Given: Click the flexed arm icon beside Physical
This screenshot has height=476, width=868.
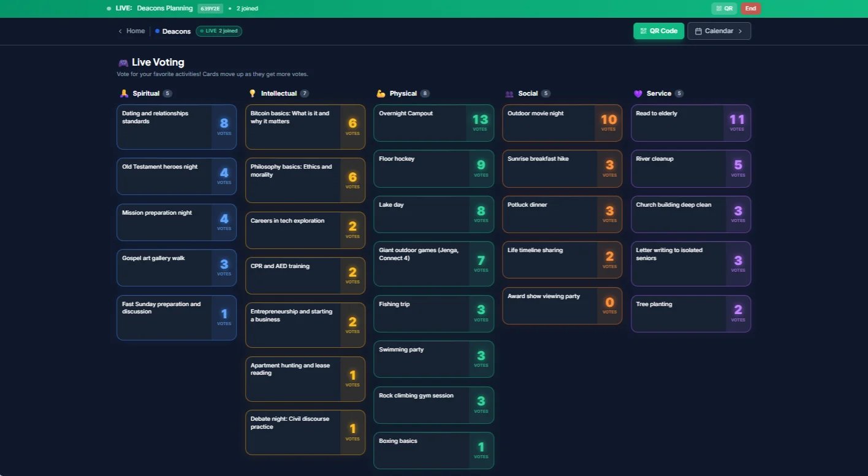Looking at the screenshot, I should pyautogui.click(x=380, y=93).
